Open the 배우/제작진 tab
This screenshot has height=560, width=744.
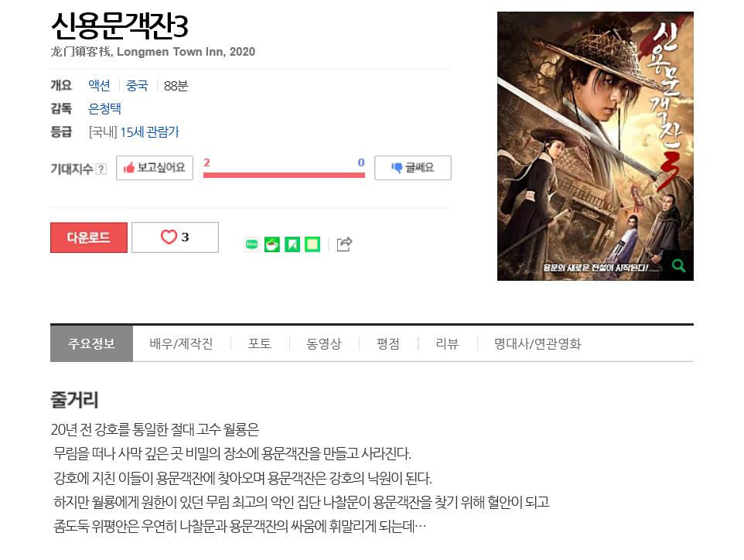pyautogui.click(x=181, y=343)
